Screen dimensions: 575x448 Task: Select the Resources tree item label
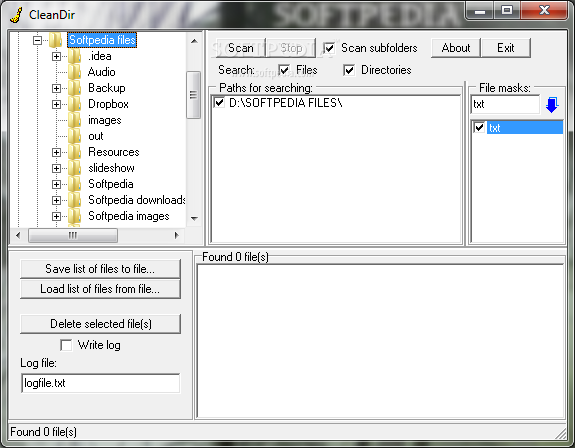114,152
